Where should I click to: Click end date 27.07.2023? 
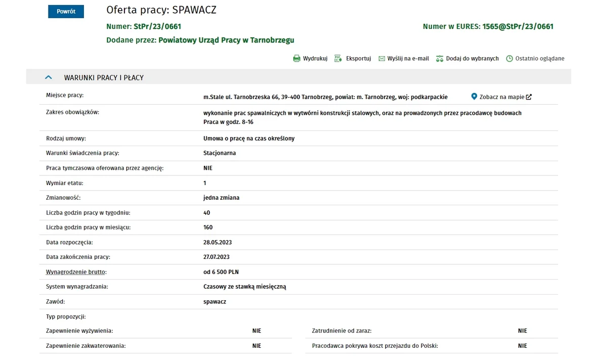tap(216, 257)
